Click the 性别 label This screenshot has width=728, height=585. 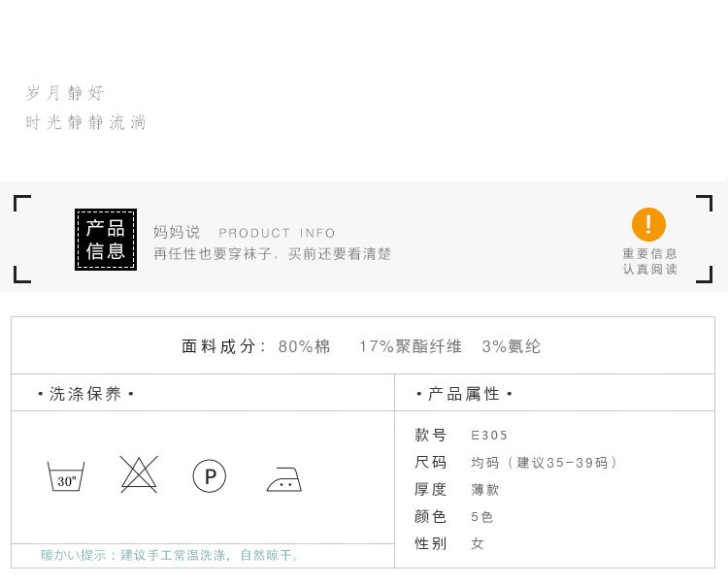tap(430, 543)
